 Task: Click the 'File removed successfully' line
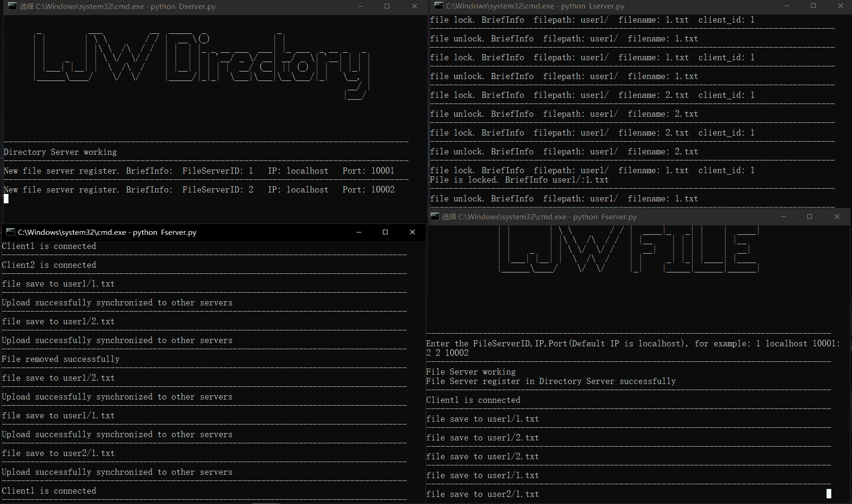coord(61,359)
